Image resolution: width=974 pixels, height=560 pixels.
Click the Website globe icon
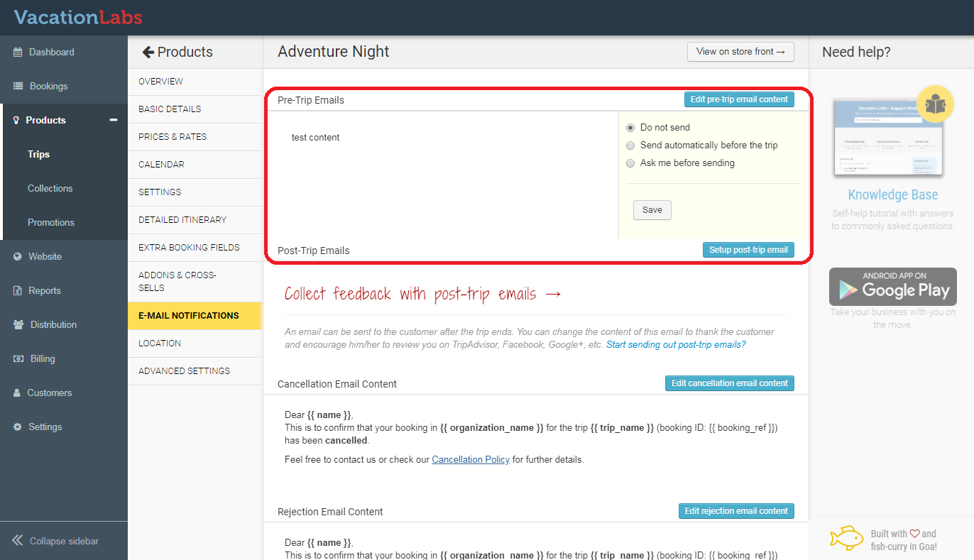click(x=18, y=257)
